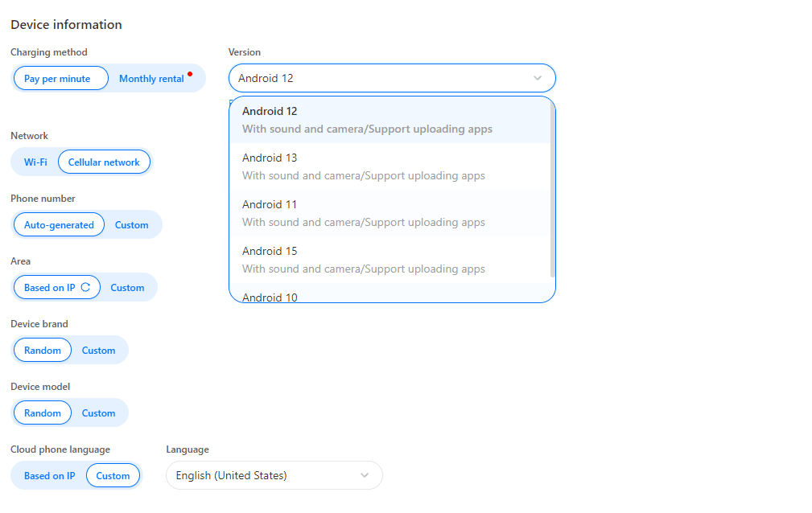This screenshot has height=513, width=812.
Task: Open the Language dropdown
Action: coord(364,475)
